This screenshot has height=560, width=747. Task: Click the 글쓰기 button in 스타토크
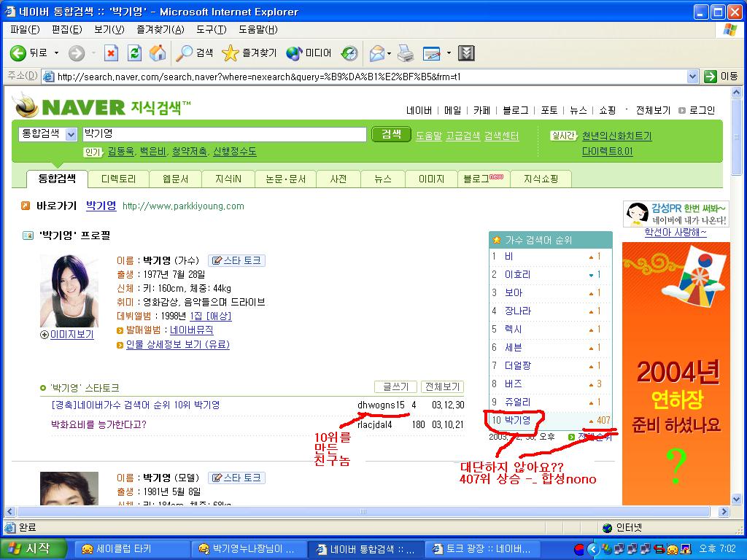[x=396, y=386]
